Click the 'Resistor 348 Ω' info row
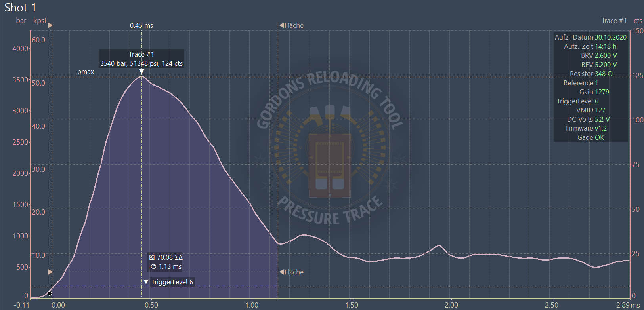This screenshot has height=310, width=644. coord(591,74)
